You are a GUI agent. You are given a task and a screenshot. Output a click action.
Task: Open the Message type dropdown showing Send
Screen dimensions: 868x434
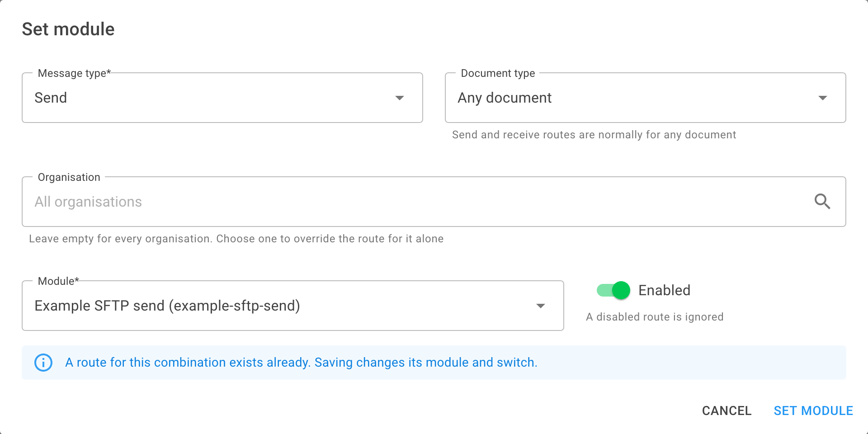click(x=222, y=98)
